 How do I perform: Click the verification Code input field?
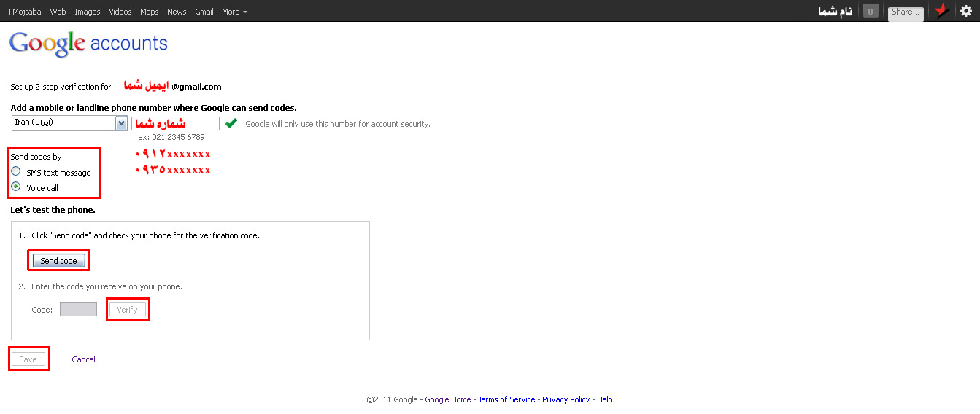78,310
